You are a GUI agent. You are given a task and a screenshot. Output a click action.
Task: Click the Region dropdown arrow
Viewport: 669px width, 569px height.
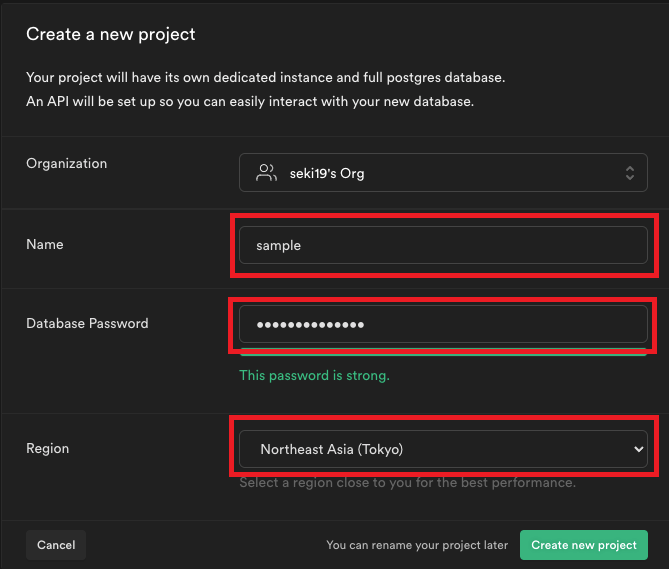click(639, 449)
